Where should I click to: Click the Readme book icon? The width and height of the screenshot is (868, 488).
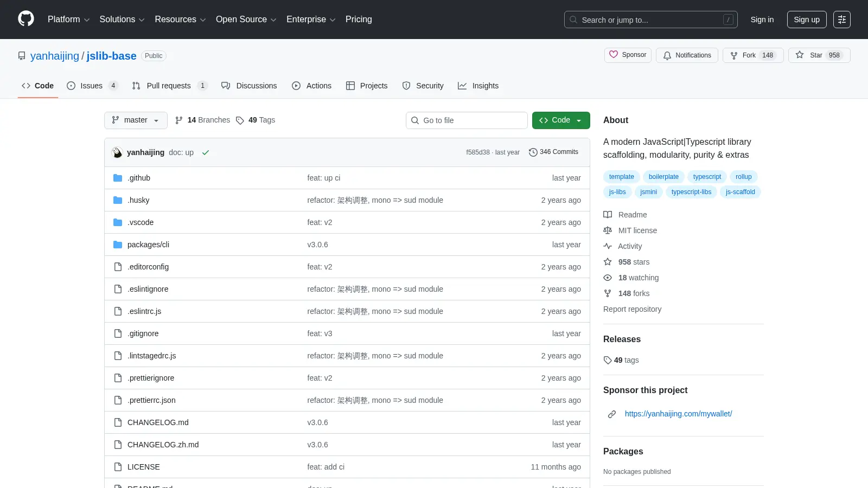pyautogui.click(x=608, y=215)
